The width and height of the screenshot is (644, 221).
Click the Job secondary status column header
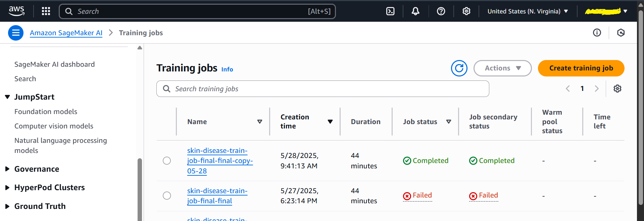(493, 121)
